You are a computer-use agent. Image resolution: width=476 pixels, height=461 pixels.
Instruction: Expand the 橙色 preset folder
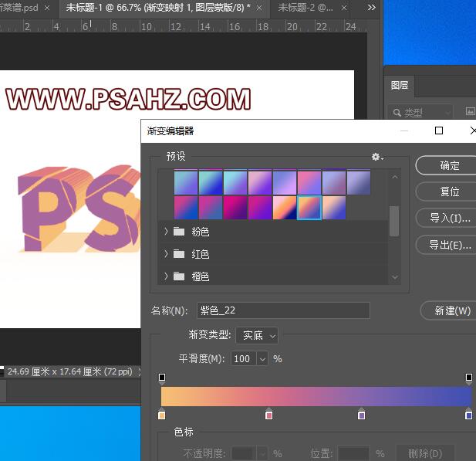click(x=166, y=276)
